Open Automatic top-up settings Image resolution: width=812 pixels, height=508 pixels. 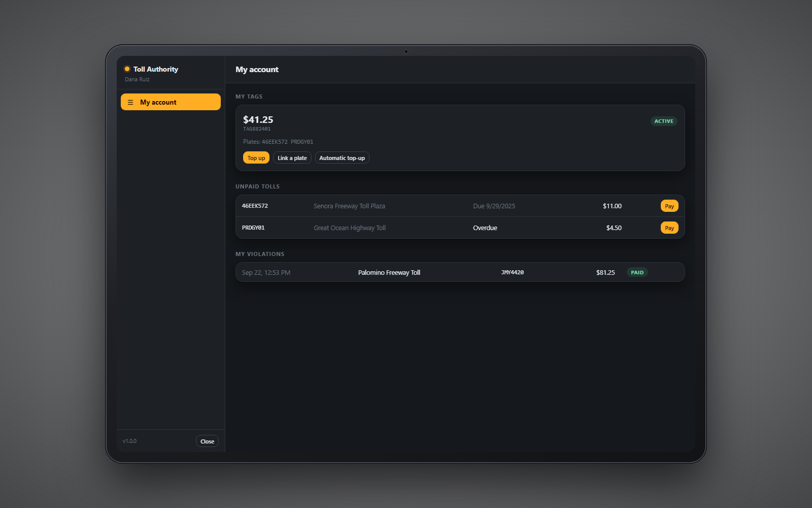[342, 158]
